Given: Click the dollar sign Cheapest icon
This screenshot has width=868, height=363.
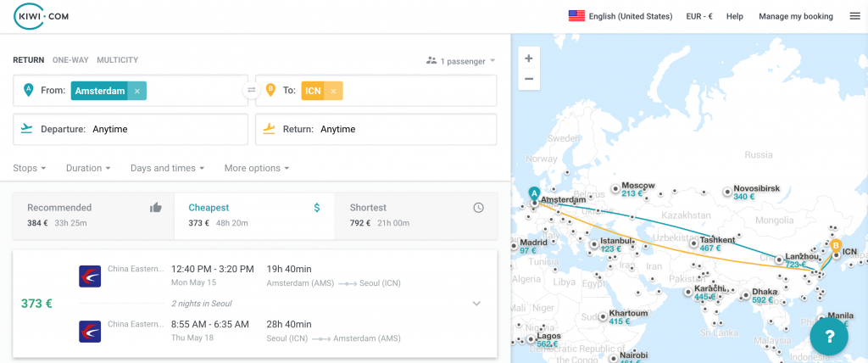Looking at the screenshot, I should 317,208.
